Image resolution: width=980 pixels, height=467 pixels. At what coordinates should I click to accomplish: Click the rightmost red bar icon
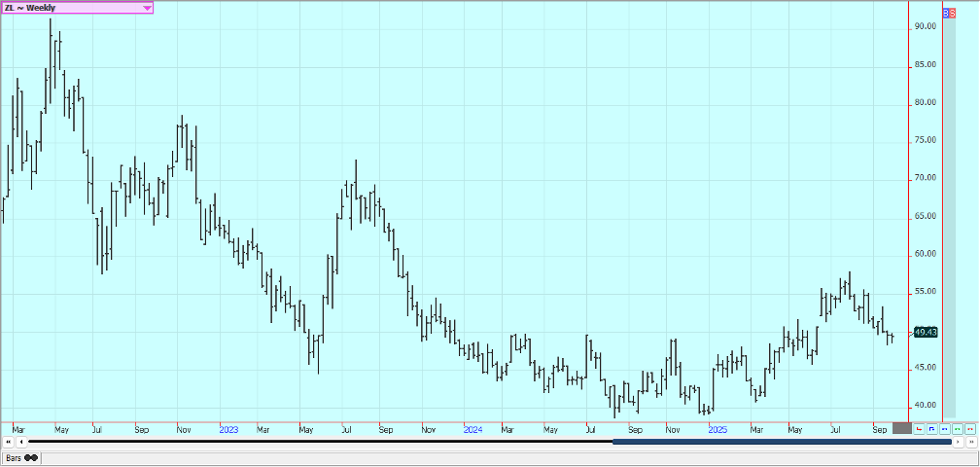click(969, 428)
